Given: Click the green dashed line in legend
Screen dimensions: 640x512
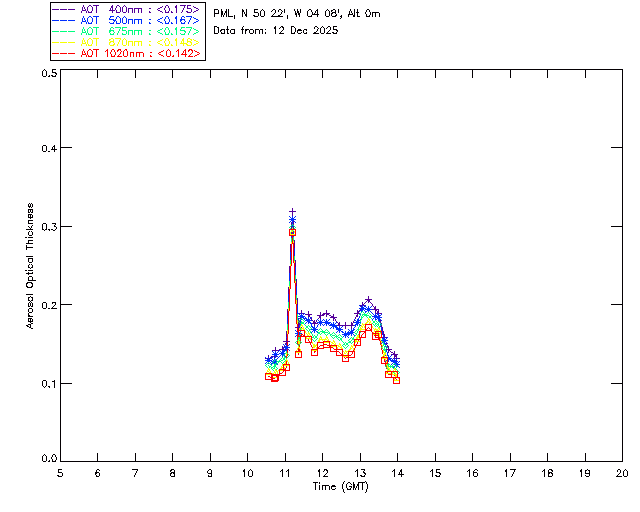Looking at the screenshot, I should 64,31.
